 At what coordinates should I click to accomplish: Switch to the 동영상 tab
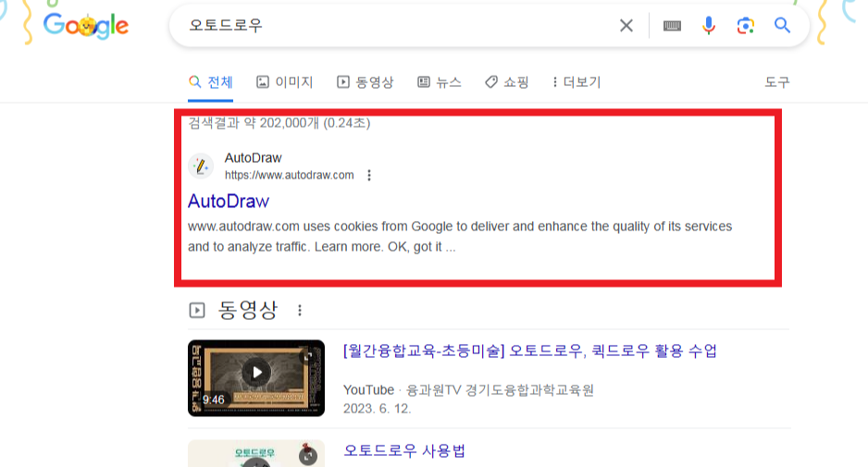(x=365, y=82)
